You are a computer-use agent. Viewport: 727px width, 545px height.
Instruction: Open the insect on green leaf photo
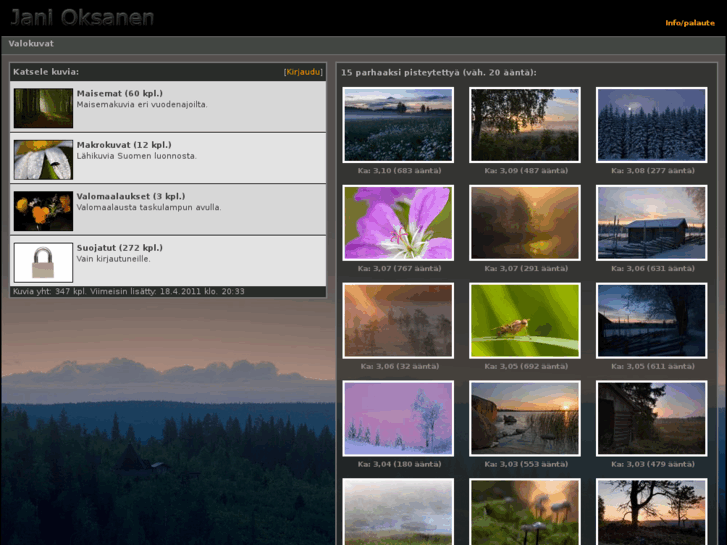pyautogui.click(x=525, y=321)
